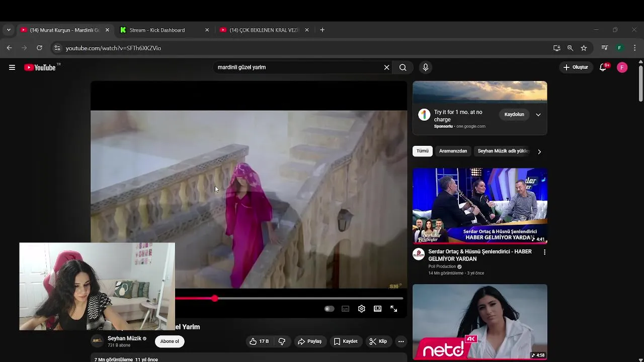
Task: Go back with browser back arrow
Action: pos(9,48)
